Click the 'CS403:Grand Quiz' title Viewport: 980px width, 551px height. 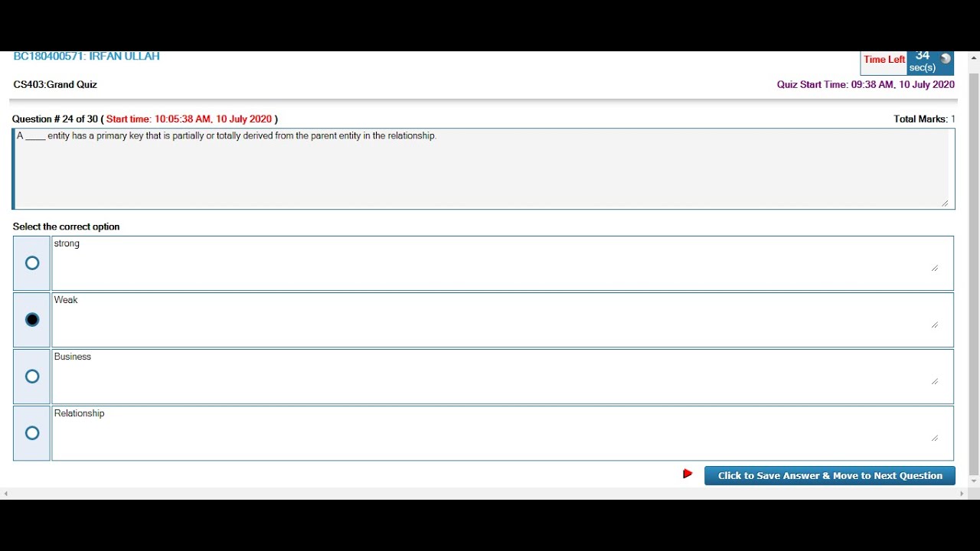(x=55, y=85)
